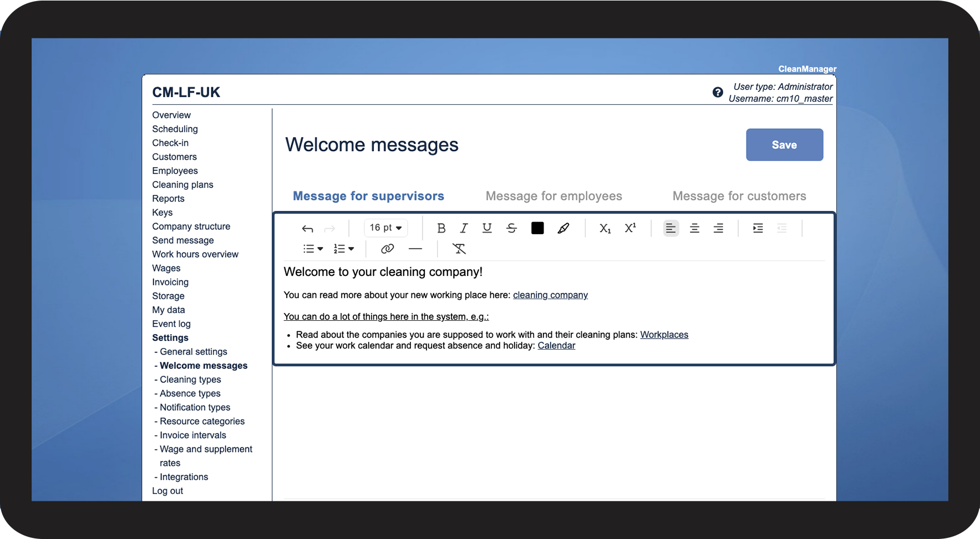980x539 pixels.
Task: Apply bold formatting
Action: 441,228
